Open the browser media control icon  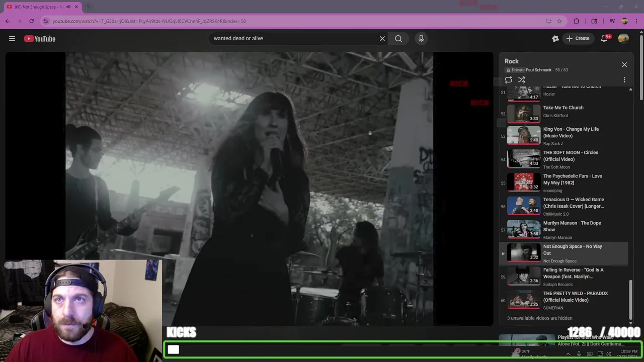click(x=612, y=21)
